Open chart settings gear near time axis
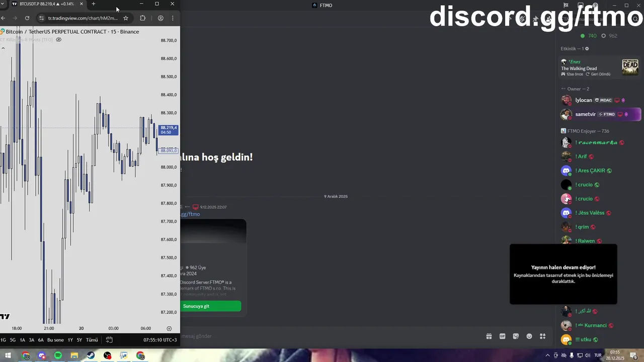 [x=169, y=329]
